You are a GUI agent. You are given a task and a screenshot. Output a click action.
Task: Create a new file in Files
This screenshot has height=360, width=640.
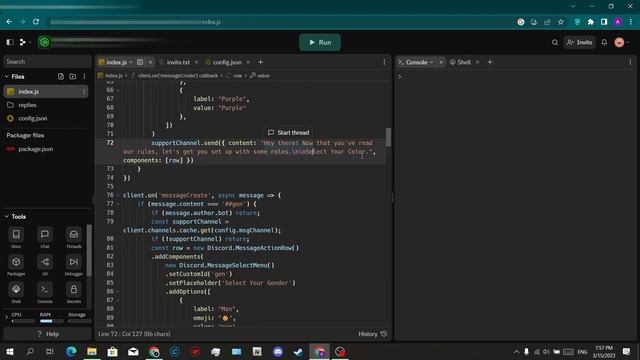tap(61, 77)
